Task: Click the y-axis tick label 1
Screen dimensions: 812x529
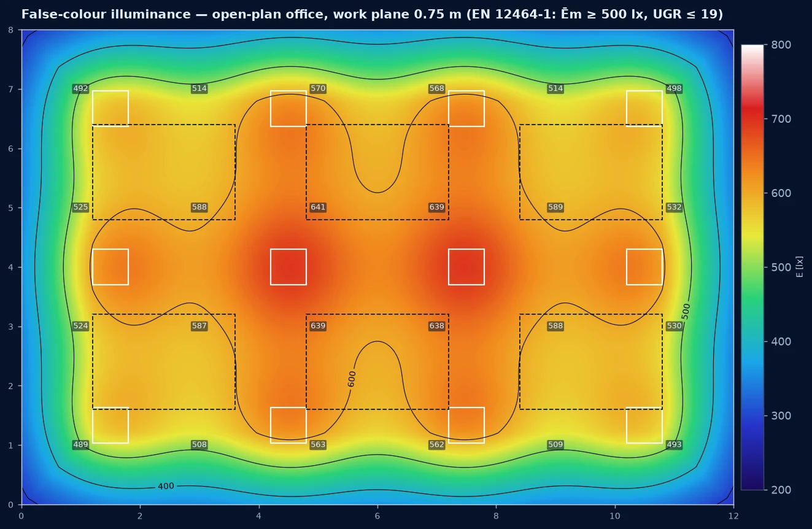Action: pyautogui.click(x=12, y=446)
